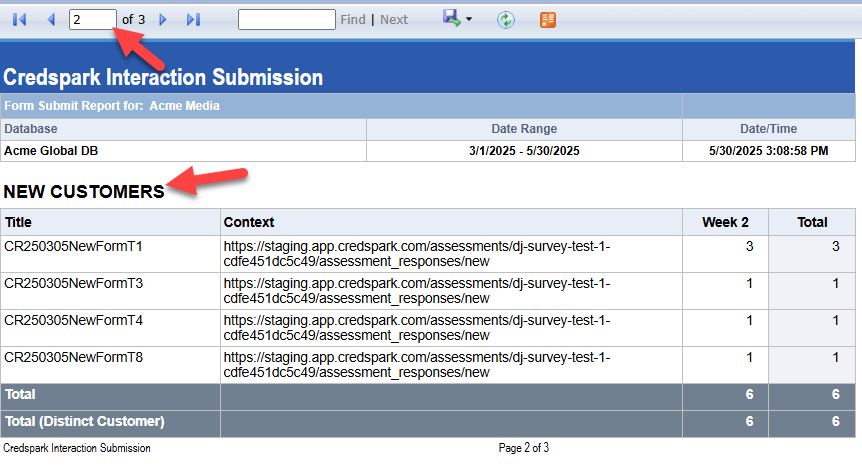Click the Find link in toolbar
This screenshot has width=862, height=468.
pos(353,19)
